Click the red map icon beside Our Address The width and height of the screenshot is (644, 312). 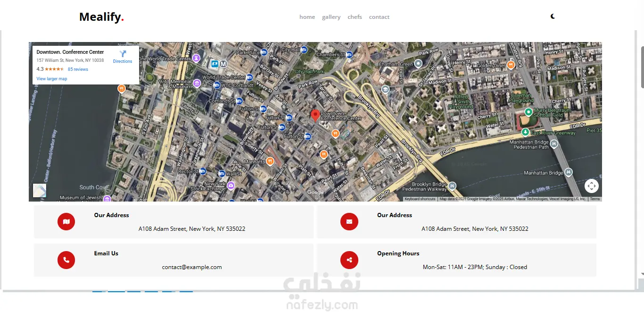point(66,221)
